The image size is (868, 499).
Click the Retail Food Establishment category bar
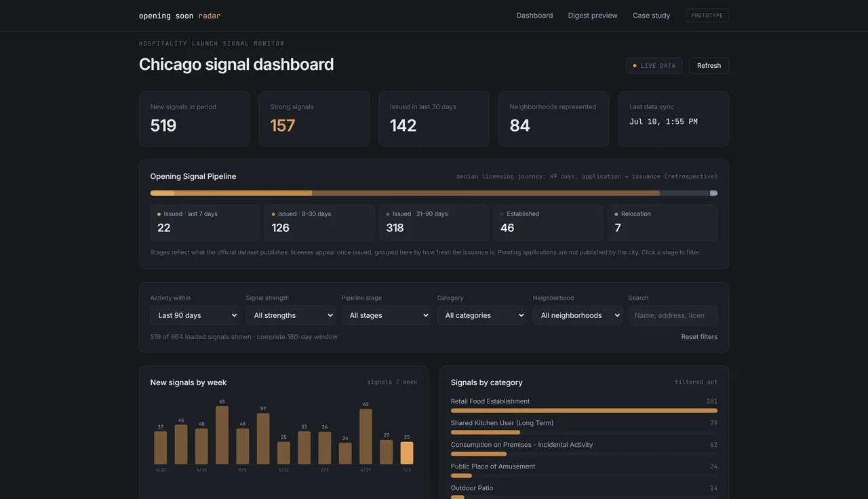[x=584, y=411]
